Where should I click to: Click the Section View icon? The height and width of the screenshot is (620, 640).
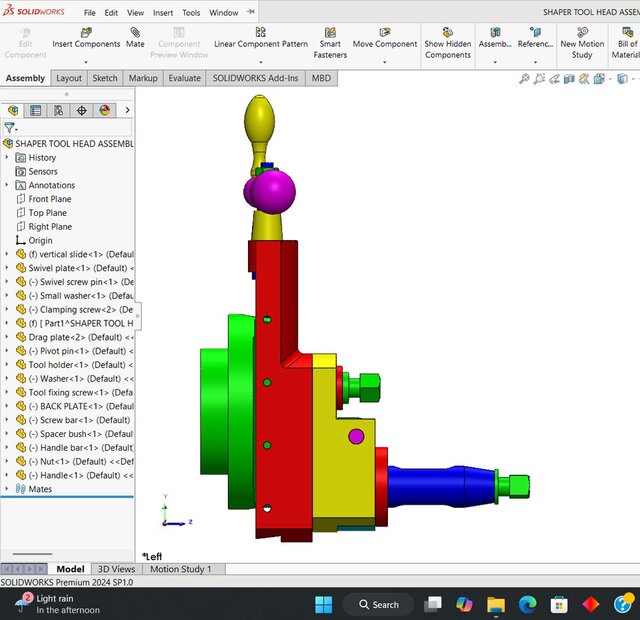pos(569,78)
